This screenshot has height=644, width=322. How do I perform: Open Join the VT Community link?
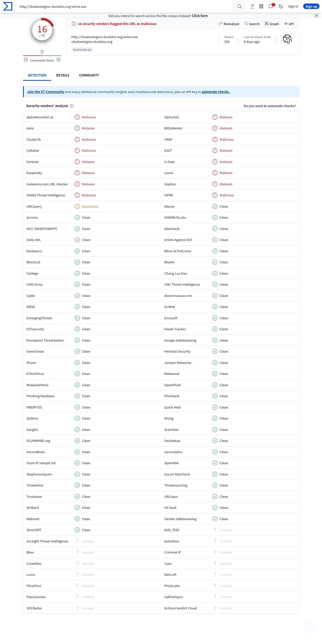pos(46,92)
